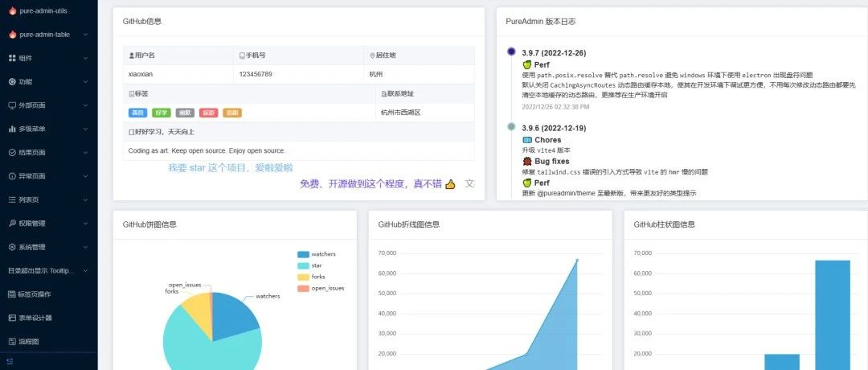
Task: Click the Chores emoji icon
Action: (527, 140)
